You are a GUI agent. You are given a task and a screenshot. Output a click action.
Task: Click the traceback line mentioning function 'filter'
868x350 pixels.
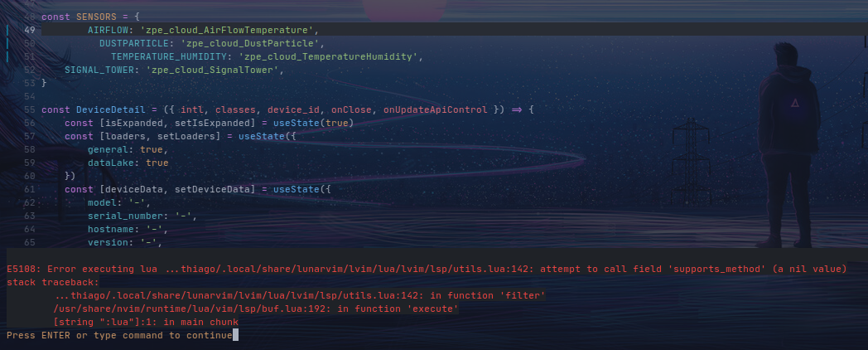(300, 295)
